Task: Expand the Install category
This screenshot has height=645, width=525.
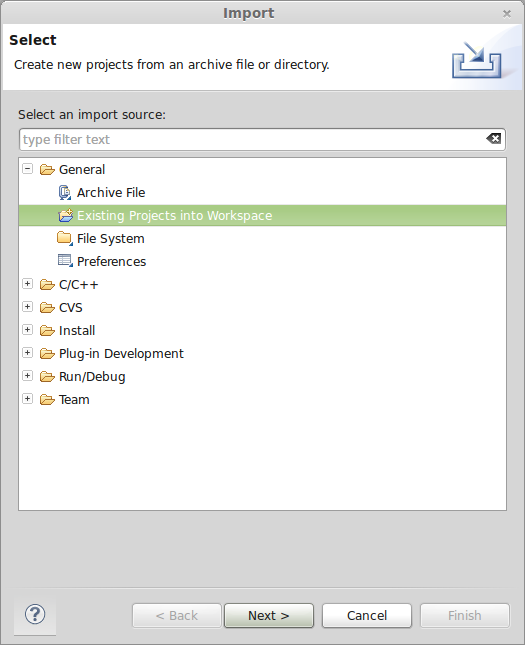Action: point(28,330)
